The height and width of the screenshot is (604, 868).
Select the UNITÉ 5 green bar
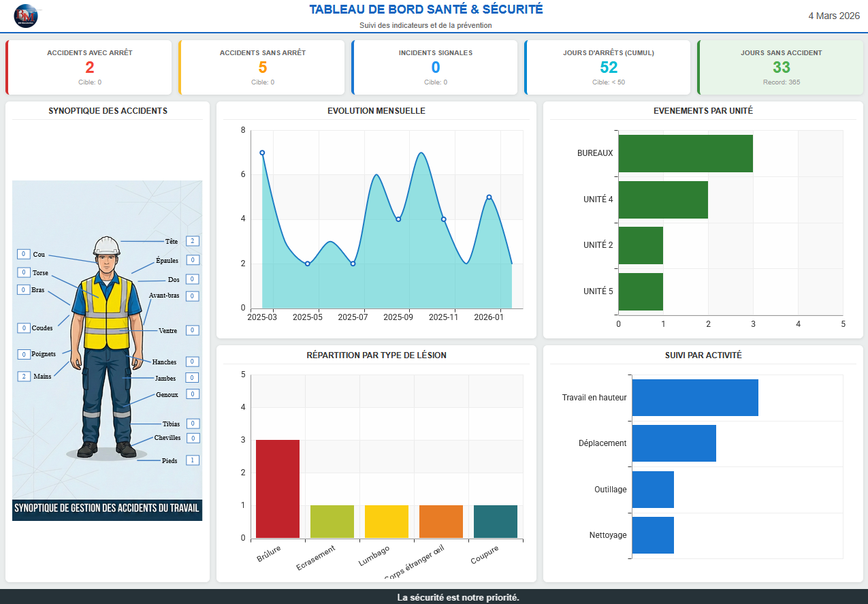point(641,291)
